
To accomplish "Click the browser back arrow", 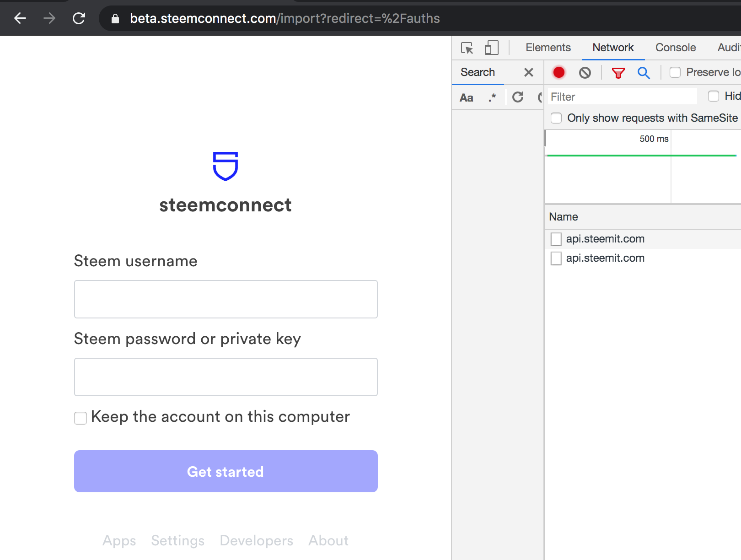I will click(20, 18).
